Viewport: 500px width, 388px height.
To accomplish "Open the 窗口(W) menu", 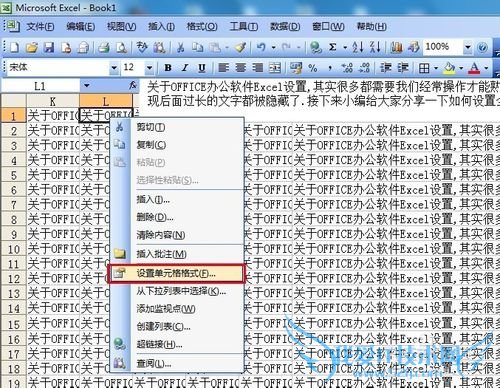I will 328,26.
